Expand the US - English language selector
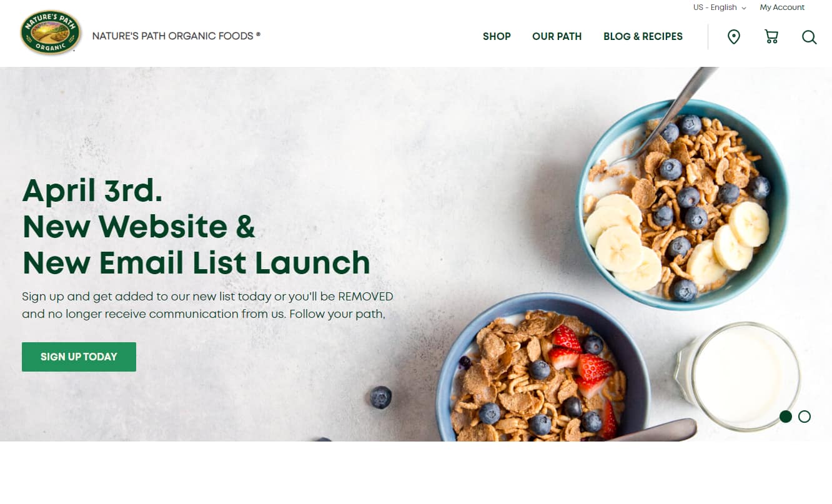832x504 pixels. pyautogui.click(x=720, y=7)
